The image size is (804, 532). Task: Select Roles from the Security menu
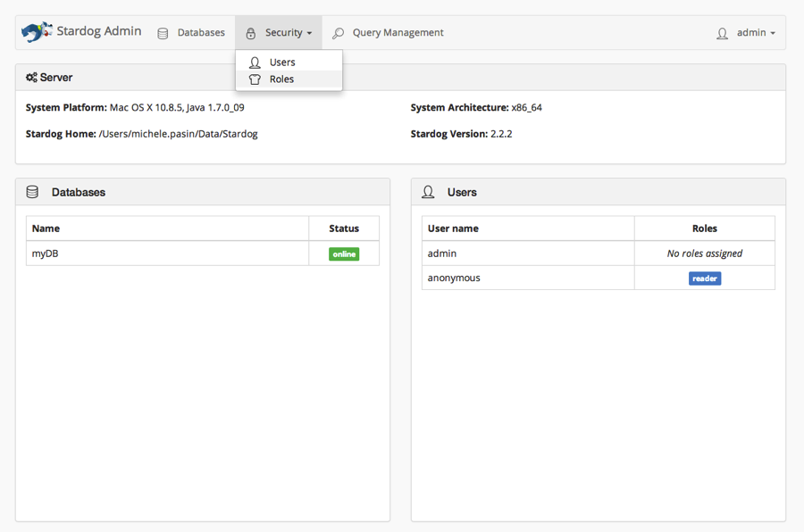(281, 79)
